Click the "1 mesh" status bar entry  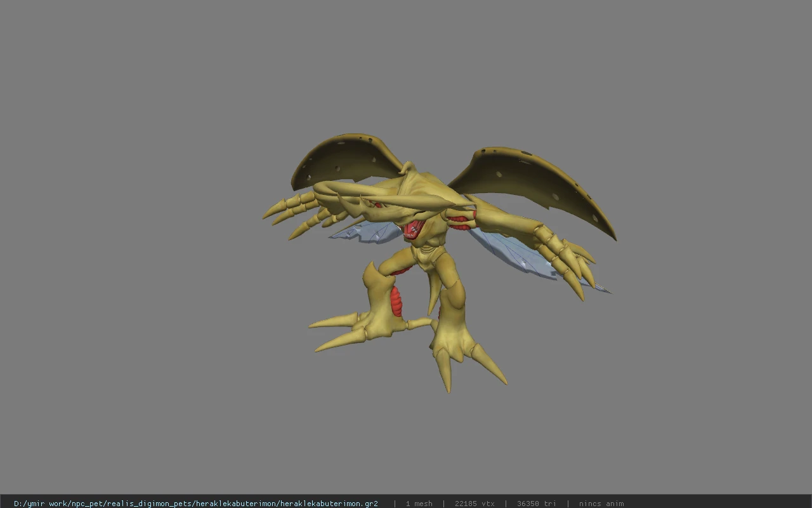(419, 504)
